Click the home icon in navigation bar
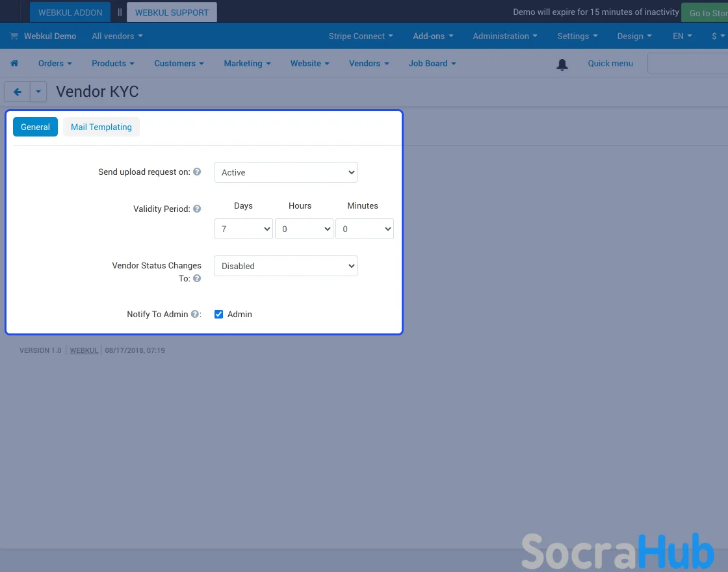The height and width of the screenshot is (572, 728). 14,64
